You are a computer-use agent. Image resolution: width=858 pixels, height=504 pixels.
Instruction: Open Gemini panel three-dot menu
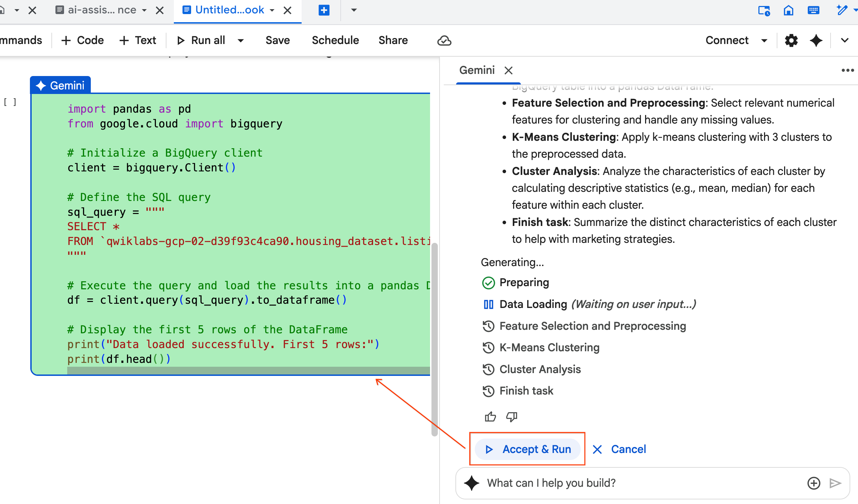(x=847, y=70)
